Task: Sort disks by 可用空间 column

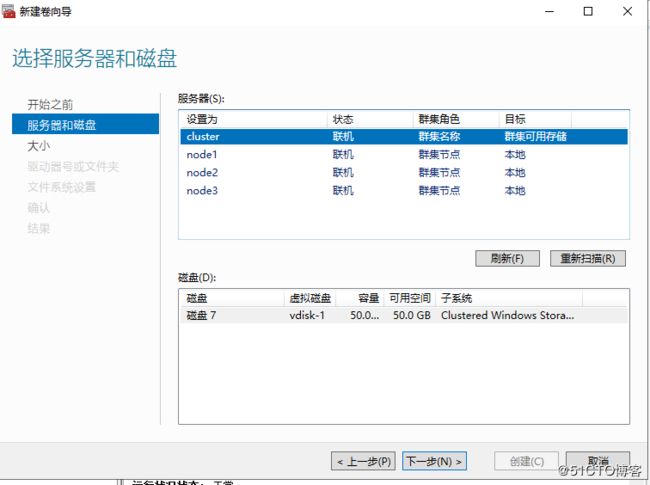Action: (x=410, y=298)
